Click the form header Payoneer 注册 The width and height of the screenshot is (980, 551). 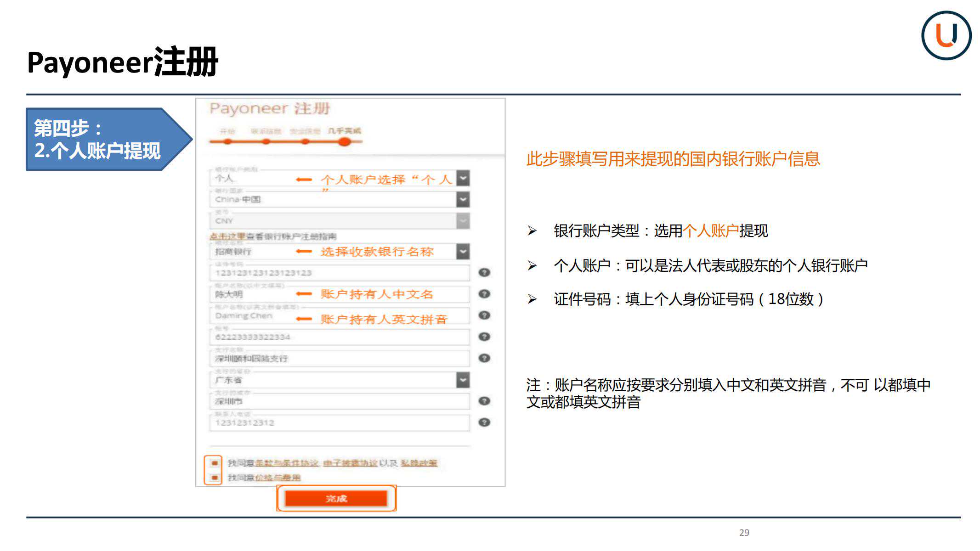[x=270, y=108]
